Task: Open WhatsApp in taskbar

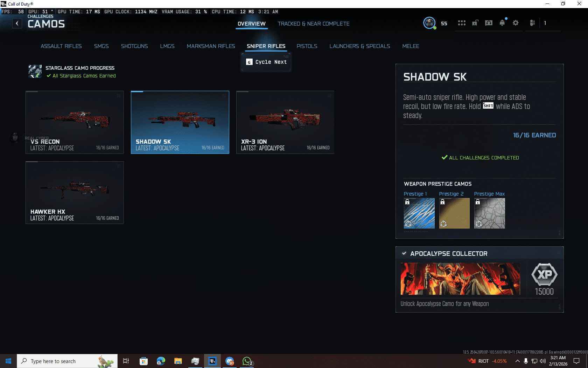Action: coord(247,361)
